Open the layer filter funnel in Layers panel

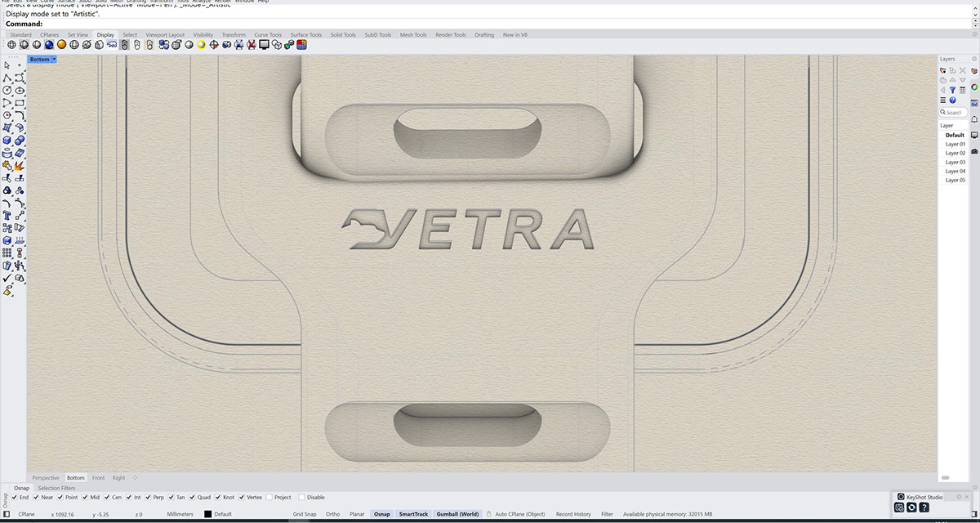click(x=953, y=90)
